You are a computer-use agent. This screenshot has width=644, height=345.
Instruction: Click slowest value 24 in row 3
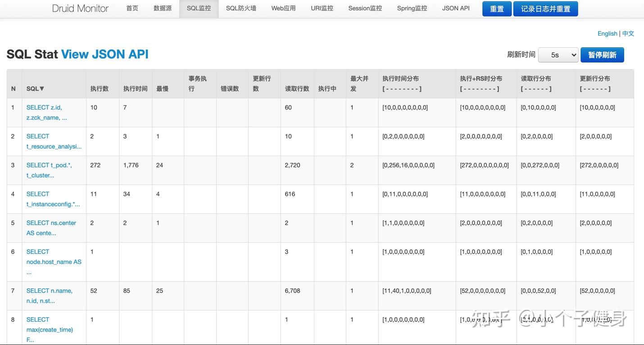(160, 165)
